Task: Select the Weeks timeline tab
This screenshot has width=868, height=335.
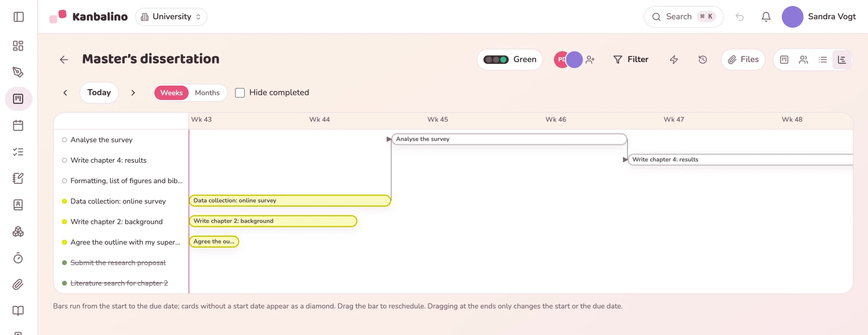Action: click(x=171, y=93)
